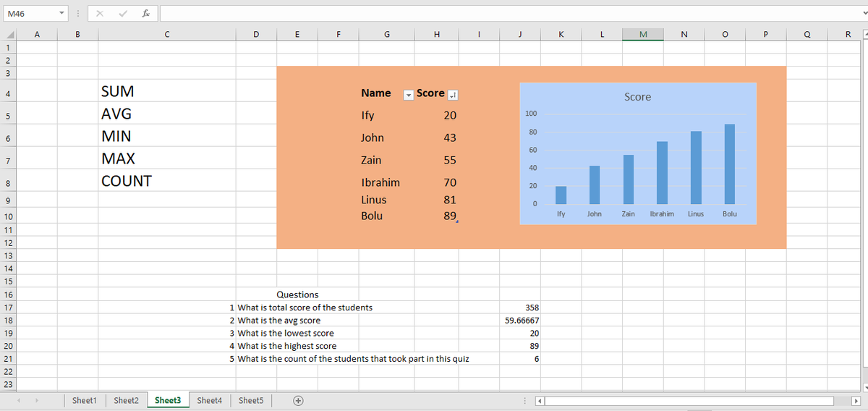The height and width of the screenshot is (411, 868).
Task: Select row 17 header
Action: click(x=8, y=308)
